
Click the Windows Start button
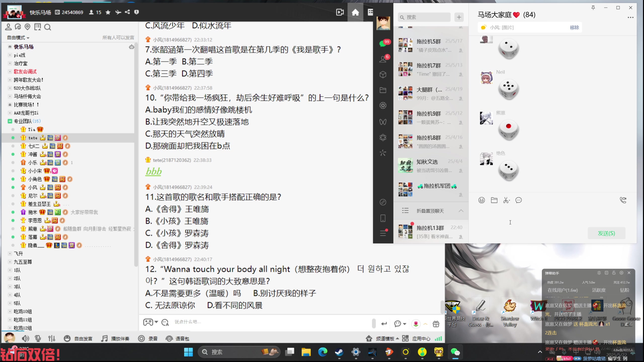pyautogui.click(x=188, y=352)
